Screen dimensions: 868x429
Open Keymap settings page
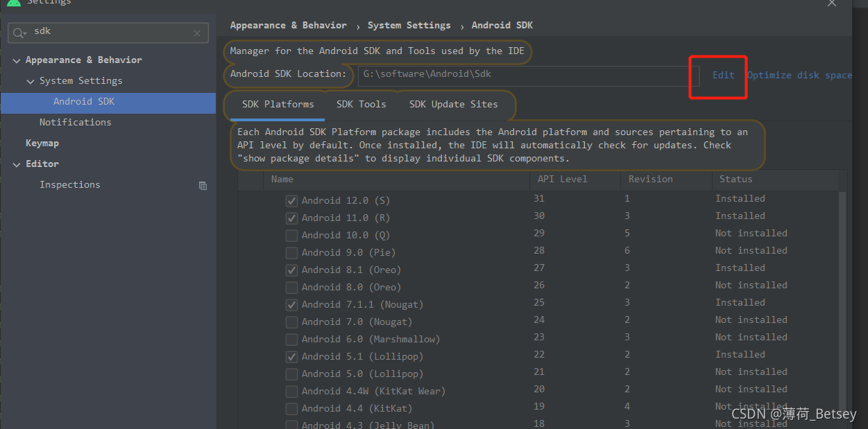pos(42,143)
